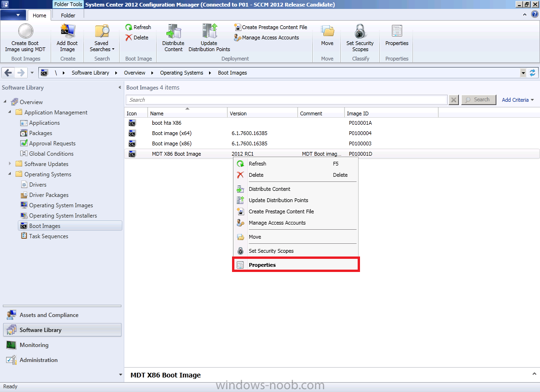The image size is (540, 392).
Task: Select the Boot image (x86) row
Action: pyautogui.click(x=332, y=143)
